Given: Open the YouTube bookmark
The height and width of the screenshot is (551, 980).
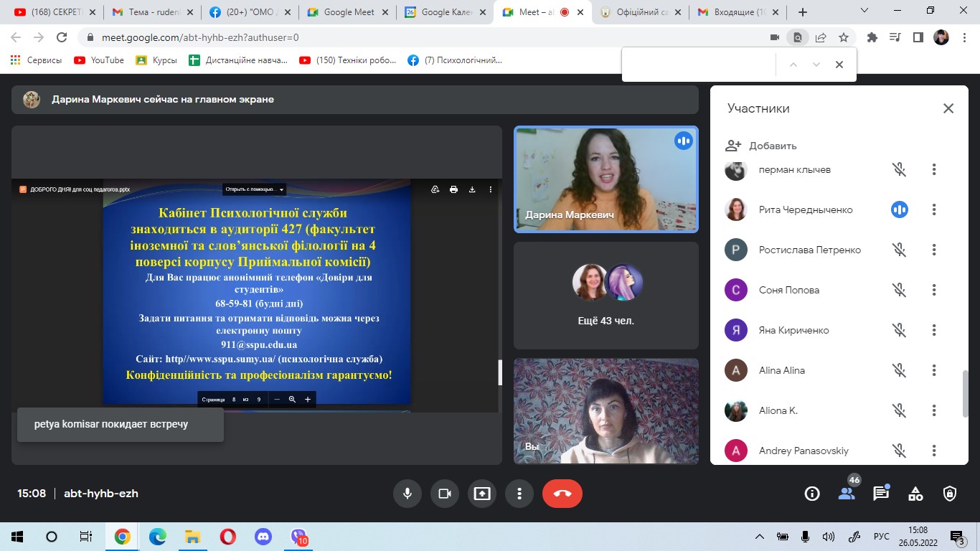Looking at the screenshot, I should pyautogui.click(x=99, y=60).
